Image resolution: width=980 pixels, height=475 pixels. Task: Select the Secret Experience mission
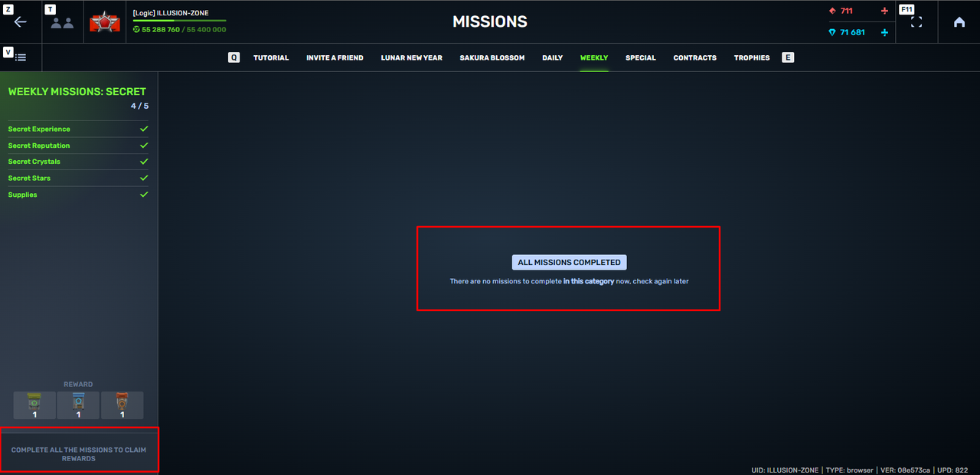78,129
